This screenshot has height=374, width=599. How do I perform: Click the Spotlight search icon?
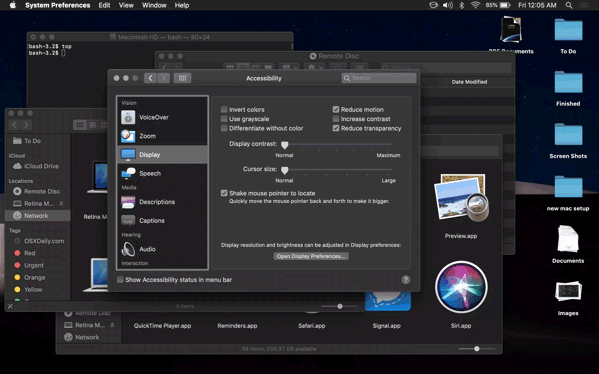pos(569,5)
